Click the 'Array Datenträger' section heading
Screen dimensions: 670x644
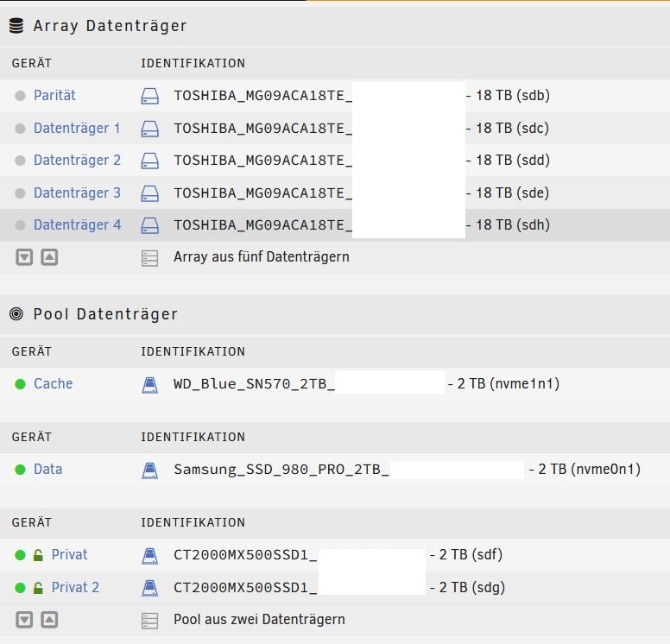click(111, 26)
